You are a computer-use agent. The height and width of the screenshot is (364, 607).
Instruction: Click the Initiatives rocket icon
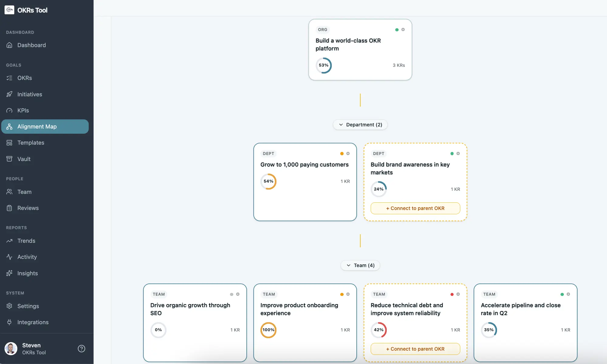point(9,94)
